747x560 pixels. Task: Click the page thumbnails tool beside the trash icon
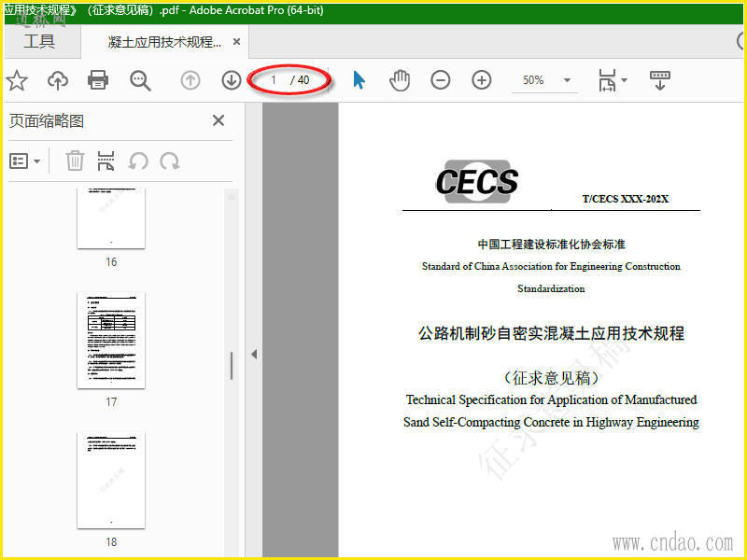pos(106,161)
